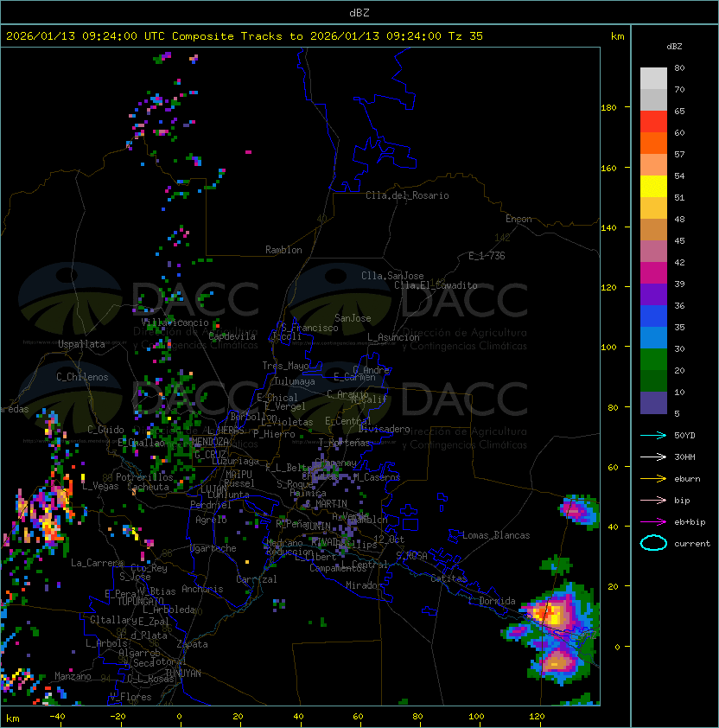Click the yellow storm core near L_Dormida
This screenshot has width=719, height=728.
pos(553,616)
